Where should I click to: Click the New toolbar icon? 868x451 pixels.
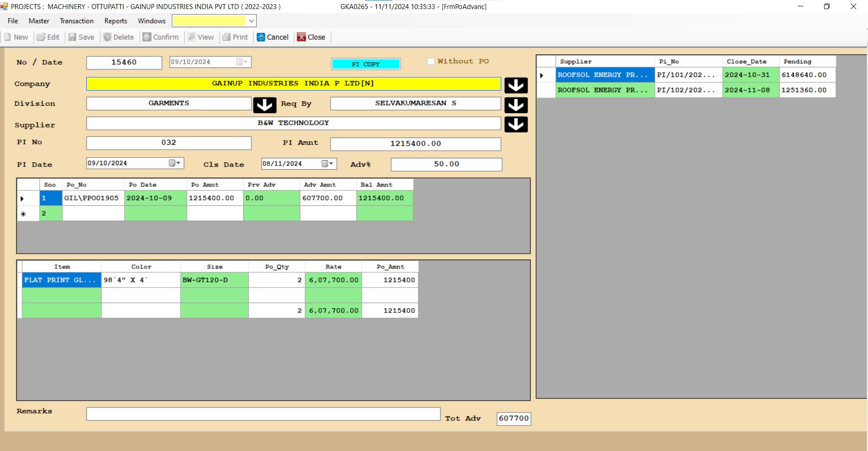tap(8, 37)
